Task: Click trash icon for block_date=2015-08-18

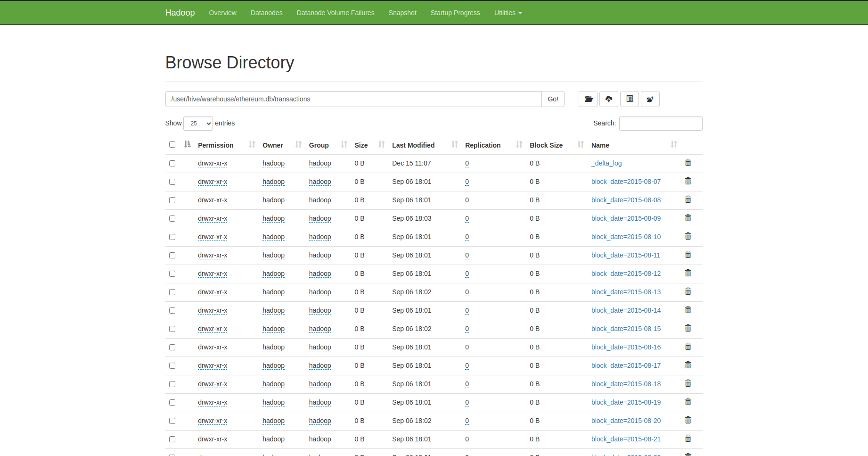Action: pyautogui.click(x=688, y=383)
